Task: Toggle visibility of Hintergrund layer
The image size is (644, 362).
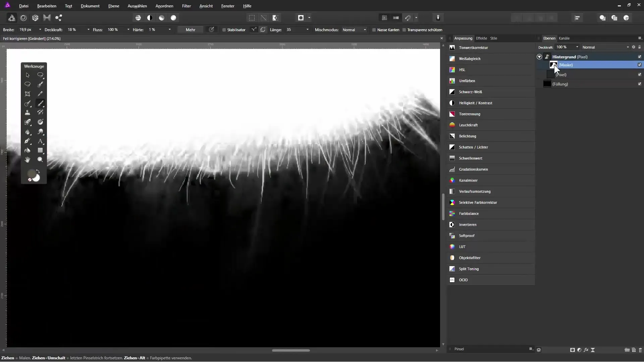Action: [640, 57]
